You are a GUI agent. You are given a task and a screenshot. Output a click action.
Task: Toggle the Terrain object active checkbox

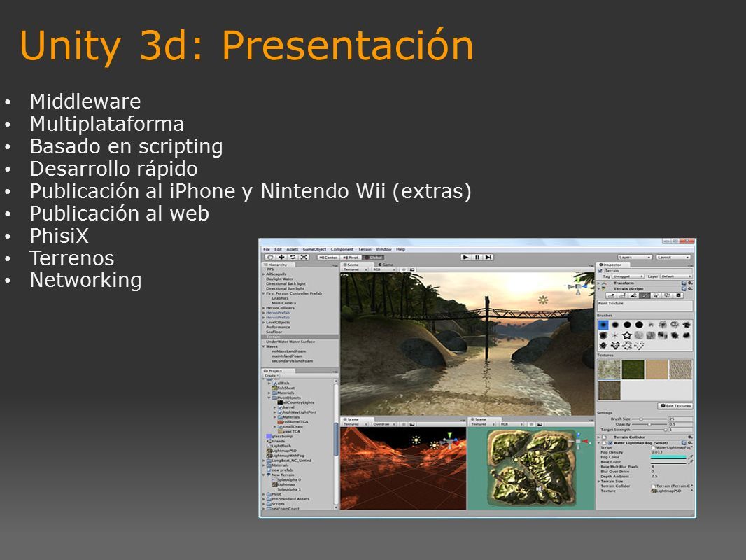coord(600,271)
